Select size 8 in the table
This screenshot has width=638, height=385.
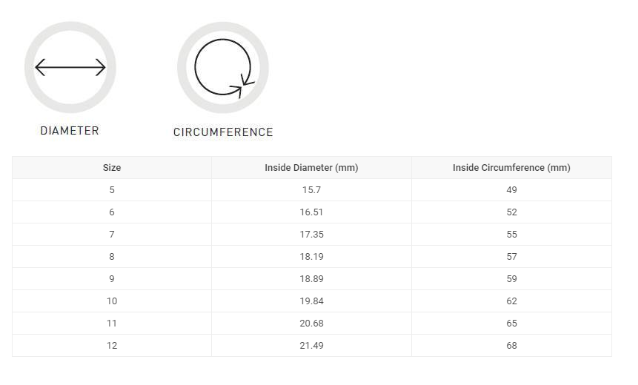112,257
